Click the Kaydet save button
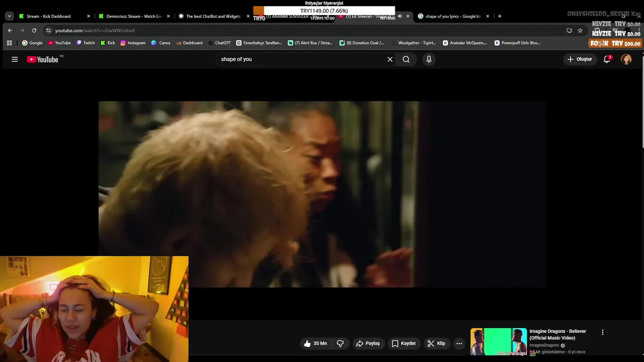644x362 pixels. click(404, 343)
